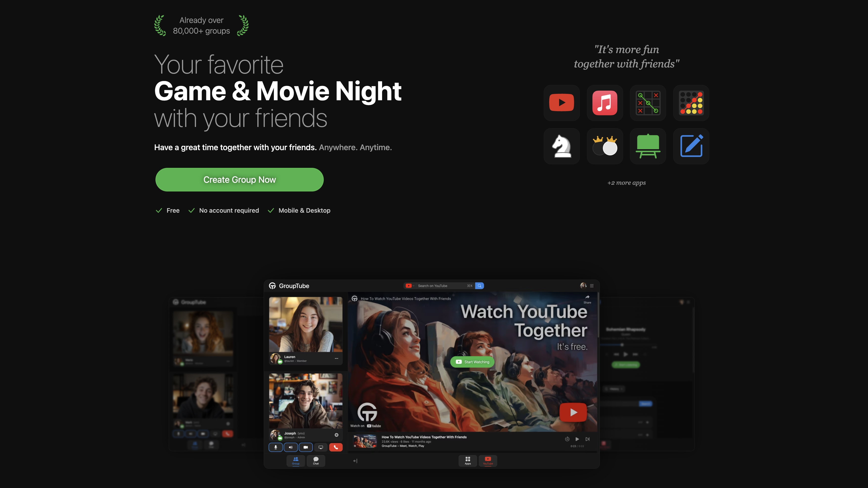Select the Connect Four game icon

point(691,103)
